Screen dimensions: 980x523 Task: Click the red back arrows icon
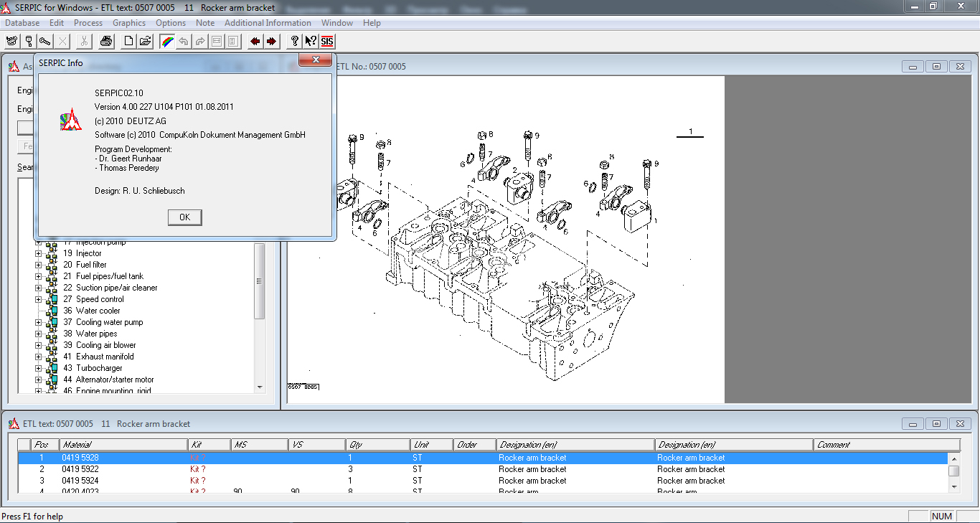click(x=255, y=41)
